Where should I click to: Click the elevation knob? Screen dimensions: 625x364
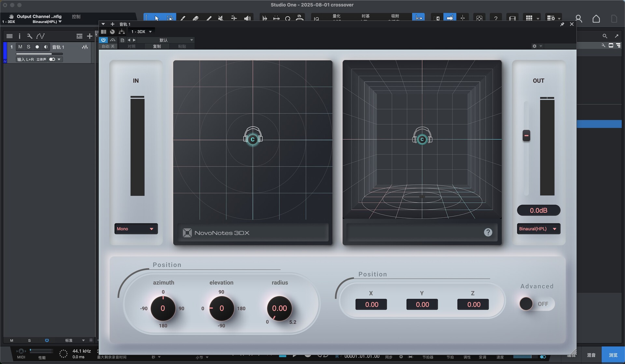pos(221,308)
